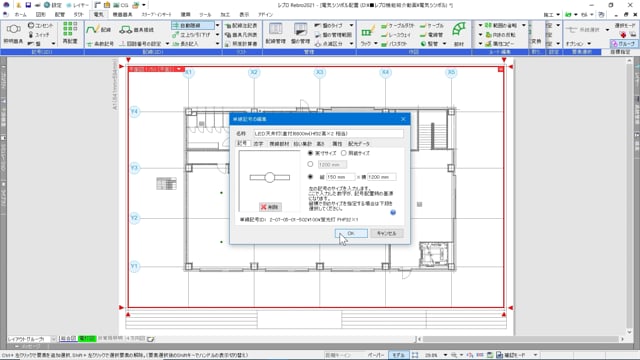Click the コンセント outlet symbol tool

(40, 26)
